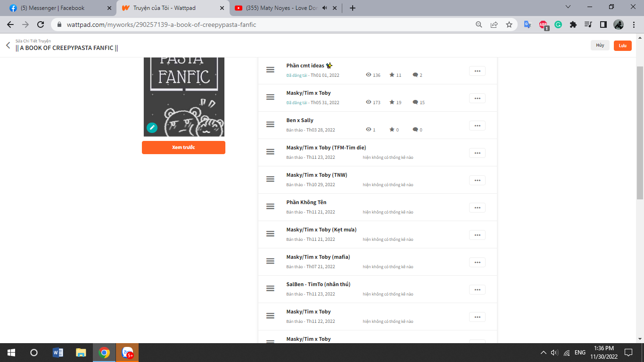Open File Explorer from the taskbar
The image size is (644, 362).
pyautogui.click(x=81, y=353)
